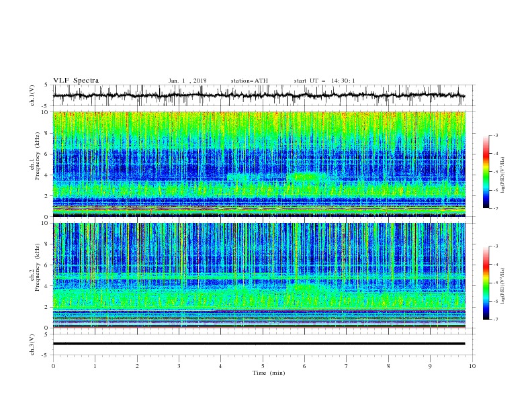532x411 pixels.
Task: Click time axis tick label "7"
Action: (x=347, y=366)
